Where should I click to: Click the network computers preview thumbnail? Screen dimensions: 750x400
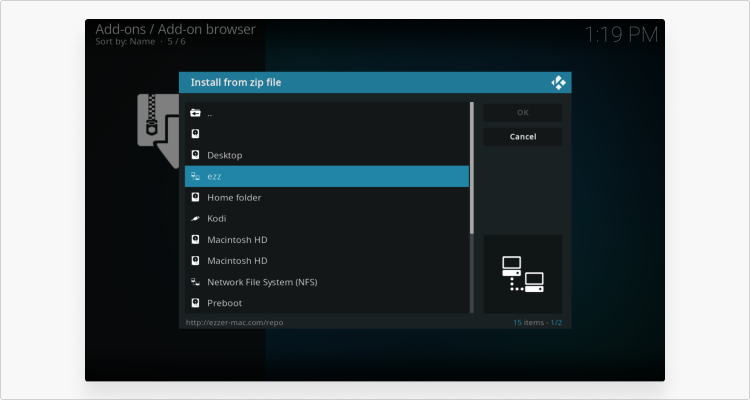[x=523, y=274]
